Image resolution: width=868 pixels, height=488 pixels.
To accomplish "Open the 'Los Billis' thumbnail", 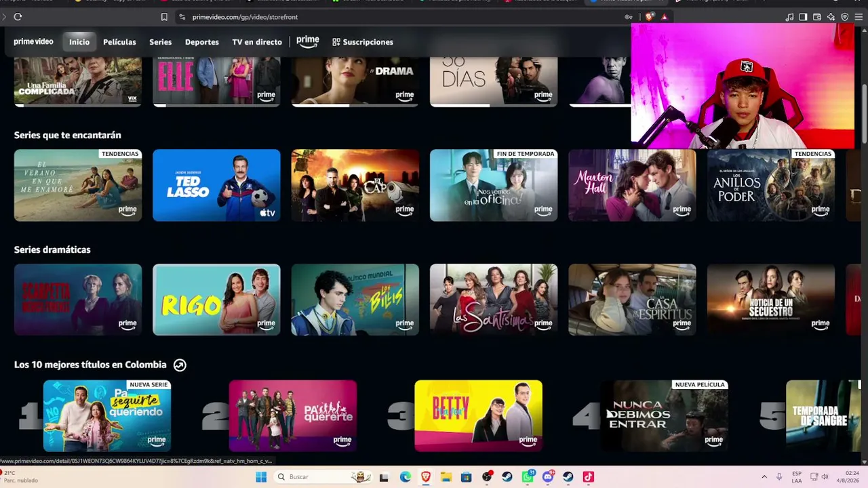I will point(355,300).
